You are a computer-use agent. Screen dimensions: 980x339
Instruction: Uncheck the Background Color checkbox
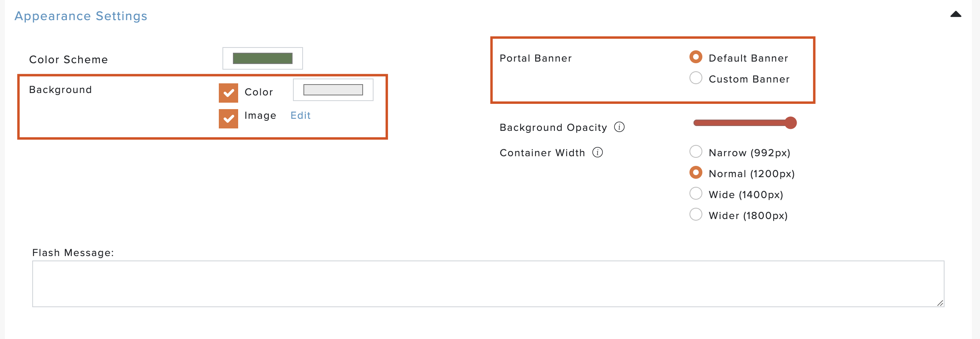pyautogui.click(x=228, y=93)
